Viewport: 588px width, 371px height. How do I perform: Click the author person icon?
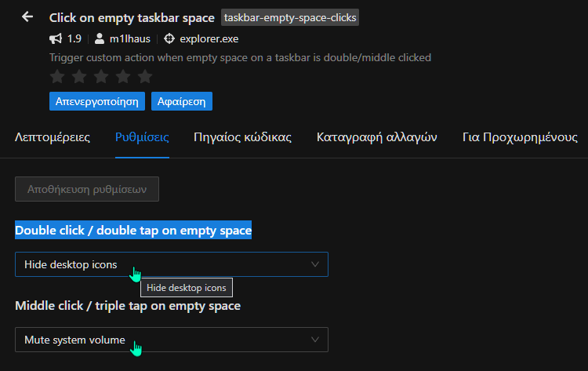pyautogui.click(x=100, y=38)
